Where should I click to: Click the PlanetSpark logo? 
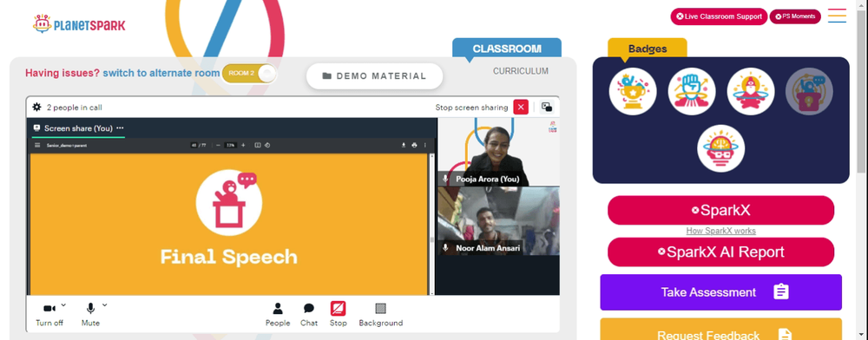pos(79,24)
